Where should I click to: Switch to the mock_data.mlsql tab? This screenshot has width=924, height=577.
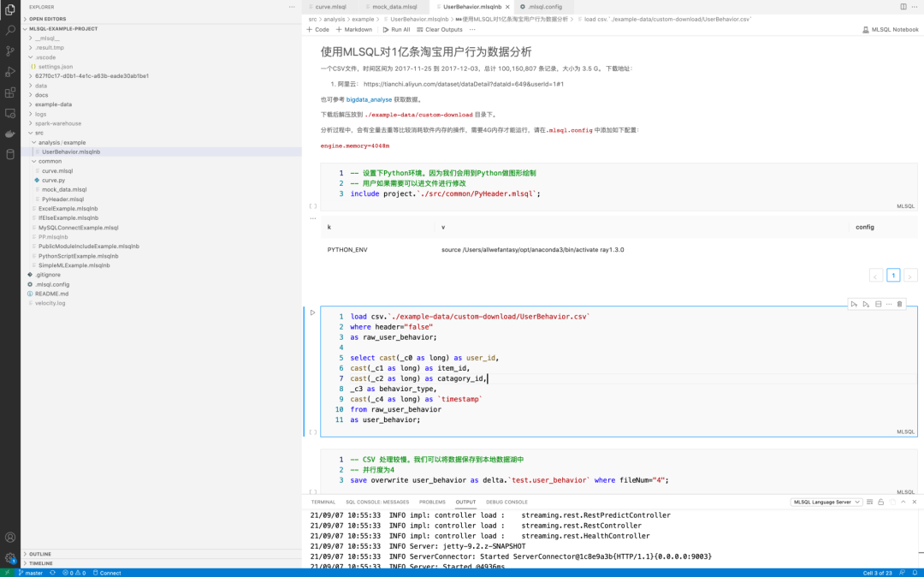click(394, 7)
